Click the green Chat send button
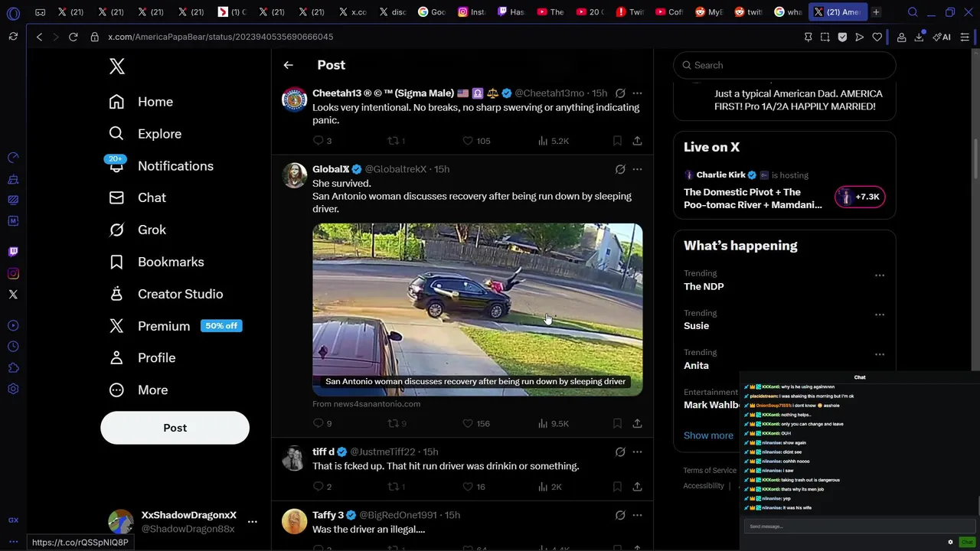980x551 pixels. pos(967,542)
